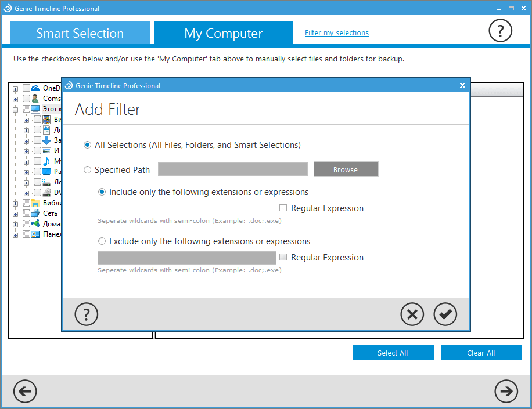Viewport: 532px width, 409px height.
Task: Go forward with the right arrow button
Action: (x=506, y=392)
